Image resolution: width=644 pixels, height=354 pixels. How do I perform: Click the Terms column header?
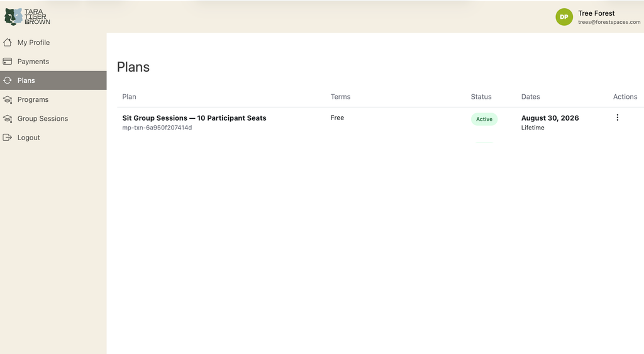tap(340, 97)
